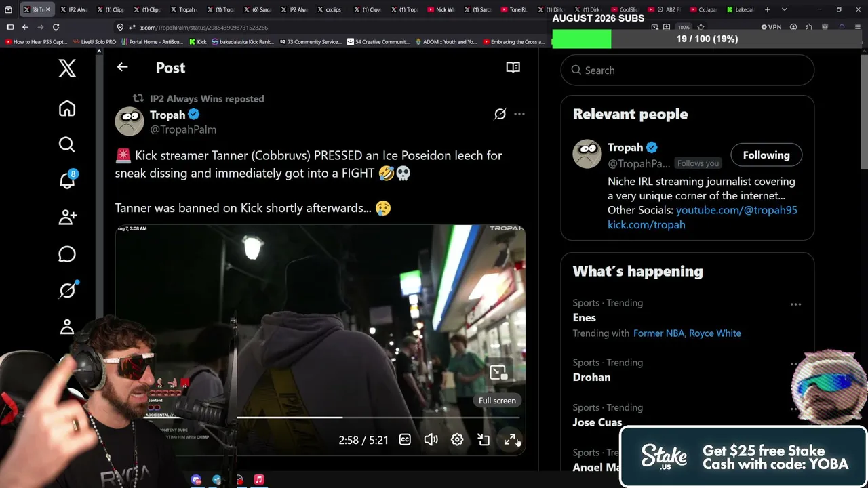
Task: Open the Former NBA trending link
Action: point(657,333)
